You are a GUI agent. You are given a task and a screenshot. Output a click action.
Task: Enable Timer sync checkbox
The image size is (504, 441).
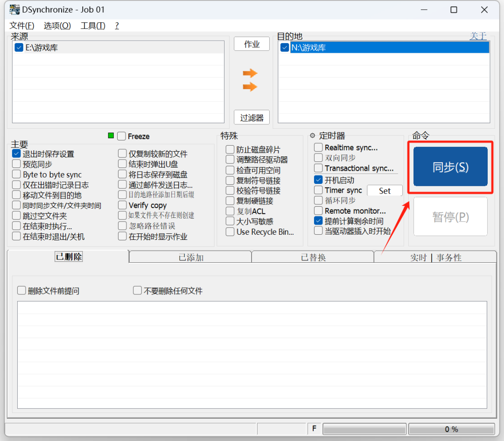point(318,190)
